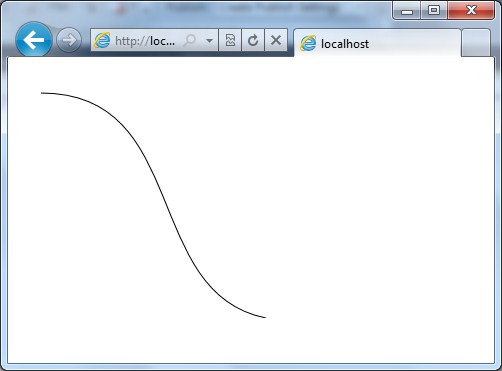The image size is (502, 371).
Task: Click the lower finishing end of the curve
Action: click(265, 317)
